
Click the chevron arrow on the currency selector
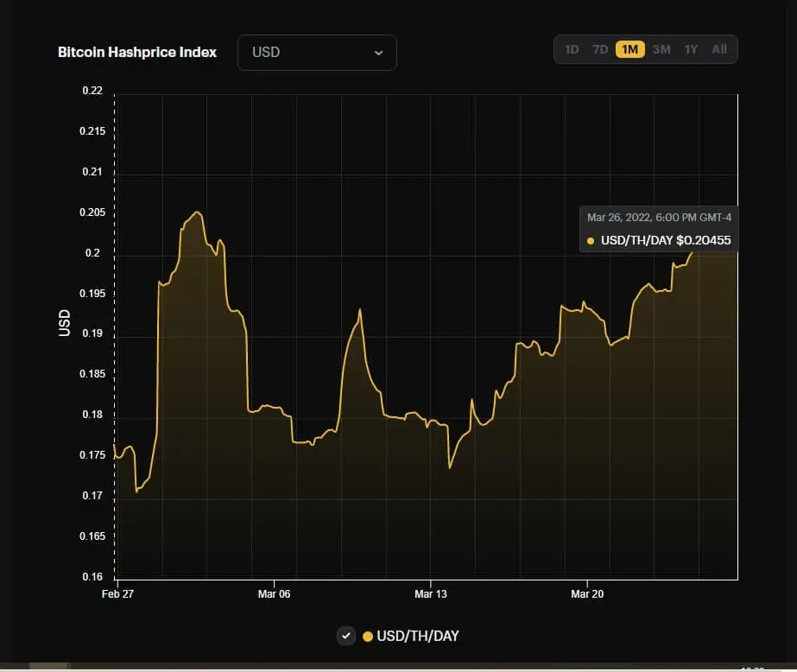[378, 53]
